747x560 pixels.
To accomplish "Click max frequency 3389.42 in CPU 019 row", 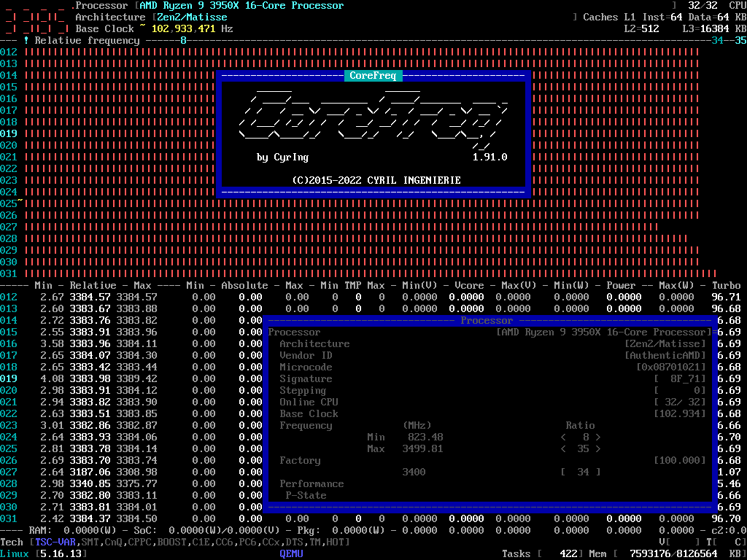I will 136,379.
